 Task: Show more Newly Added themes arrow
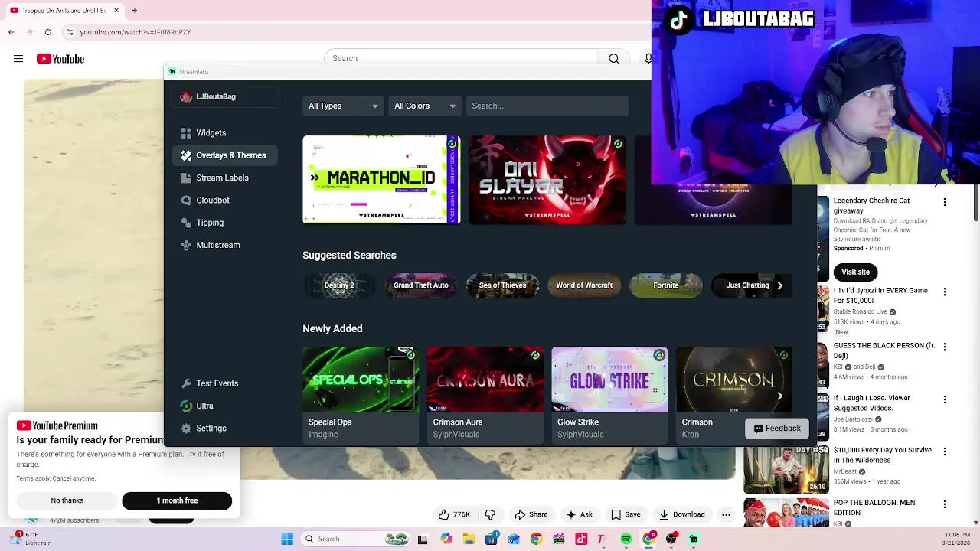[x=779, y=396]
